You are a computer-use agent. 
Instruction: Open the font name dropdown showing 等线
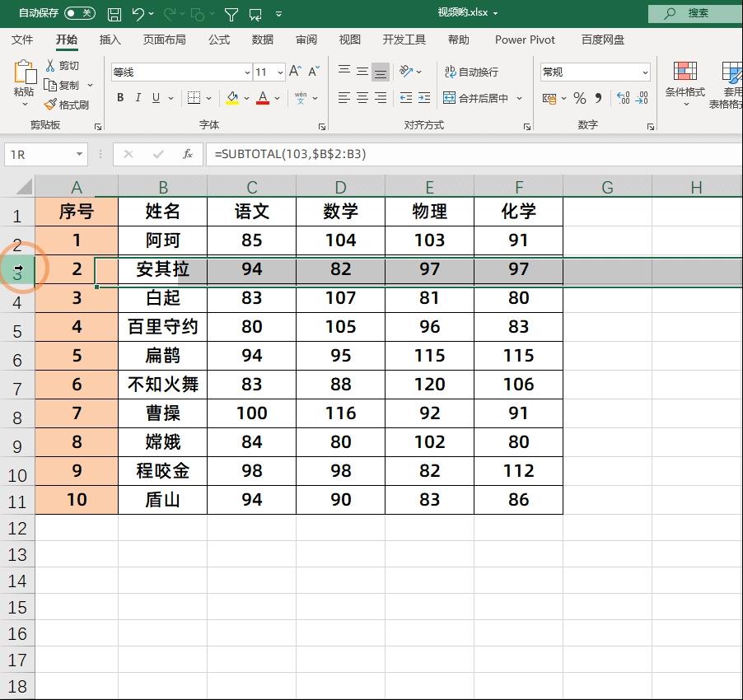pos(248,72)
